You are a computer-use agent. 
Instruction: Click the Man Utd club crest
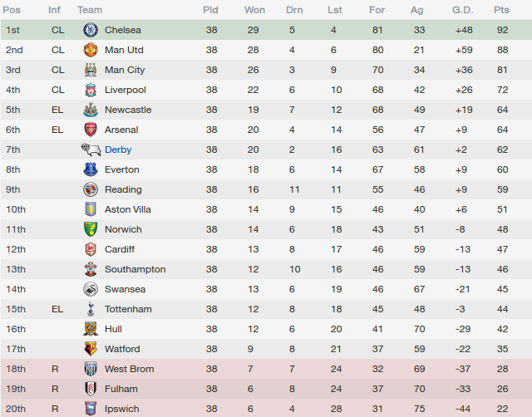[x=91, y=50]
